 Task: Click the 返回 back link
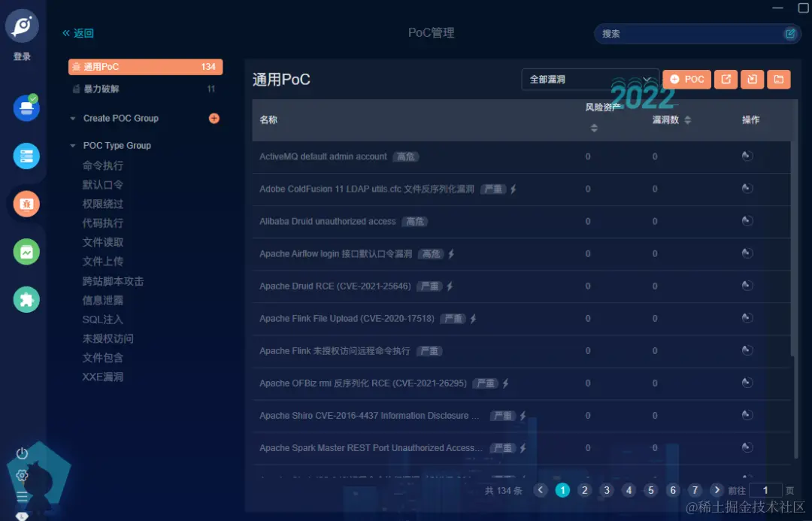click(x=78, y=33)
